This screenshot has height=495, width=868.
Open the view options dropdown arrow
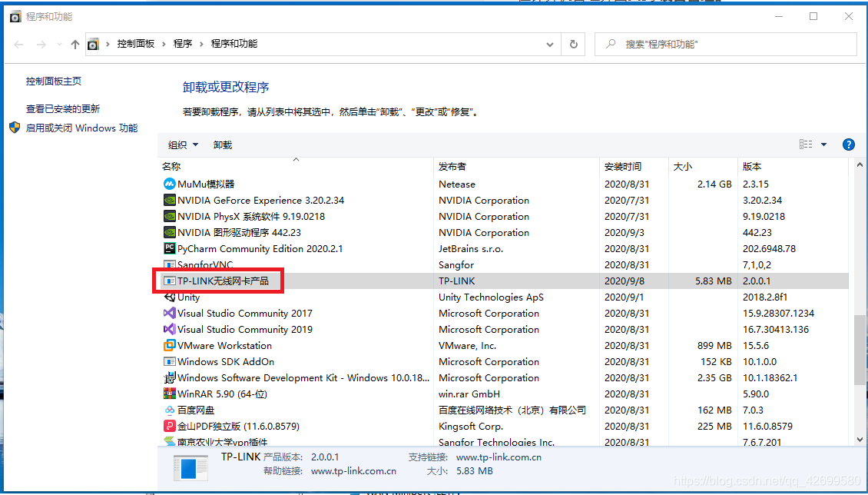823,145
